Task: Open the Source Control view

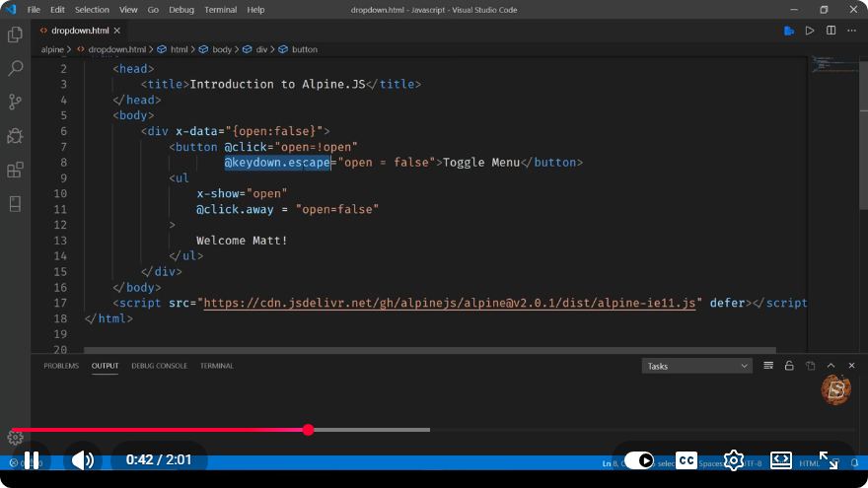Action: coord(15,102)
